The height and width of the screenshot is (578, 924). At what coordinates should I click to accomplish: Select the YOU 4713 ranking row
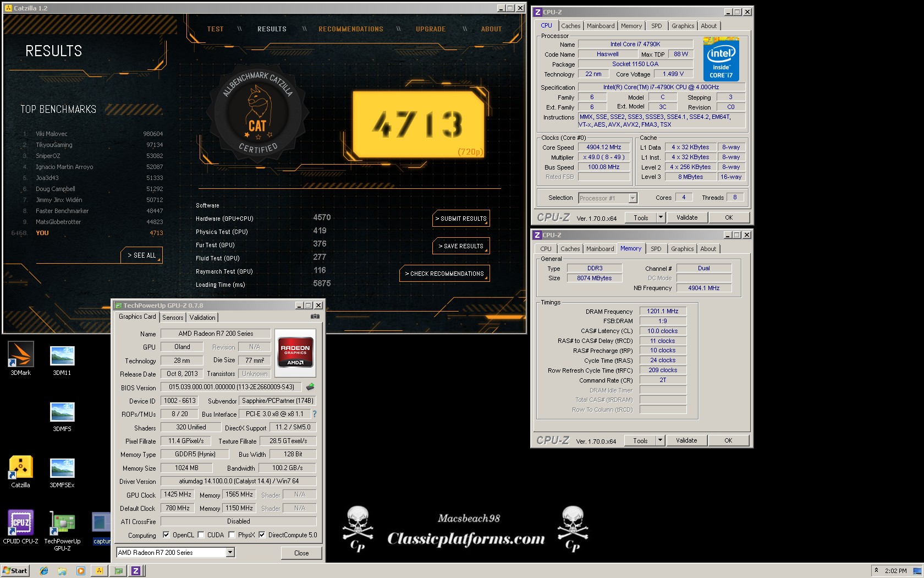(x=87, y=233)
